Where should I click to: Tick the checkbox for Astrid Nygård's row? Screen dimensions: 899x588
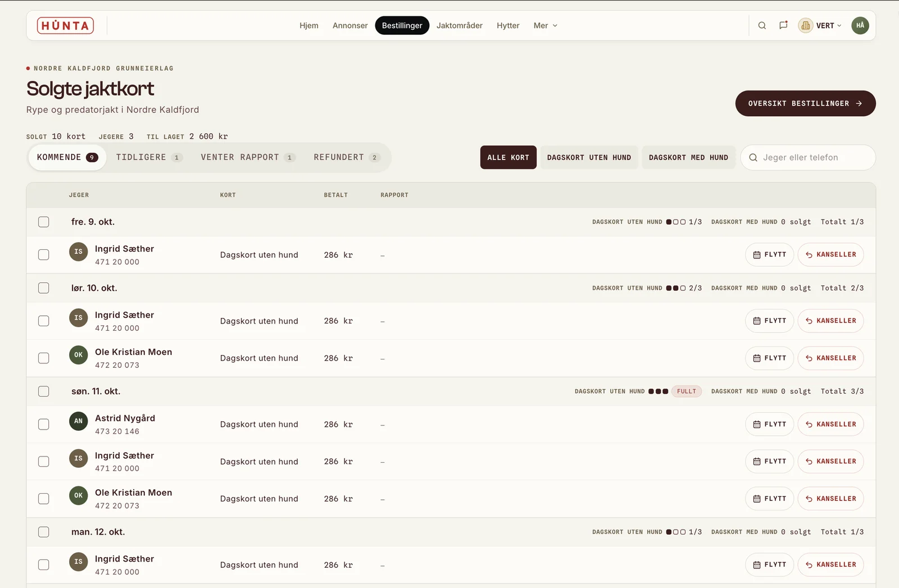pyautogui.click(x=44, y=425)
